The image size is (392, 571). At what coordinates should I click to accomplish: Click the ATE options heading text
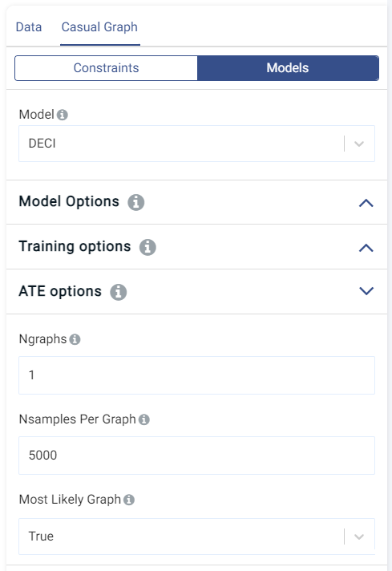[60, 291]
